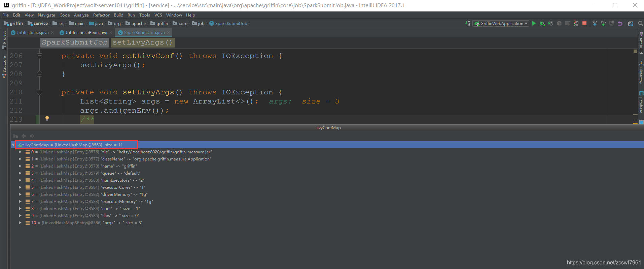Open the Hierarchy side panel
644x269 pixels.
[x=641, y=72]
